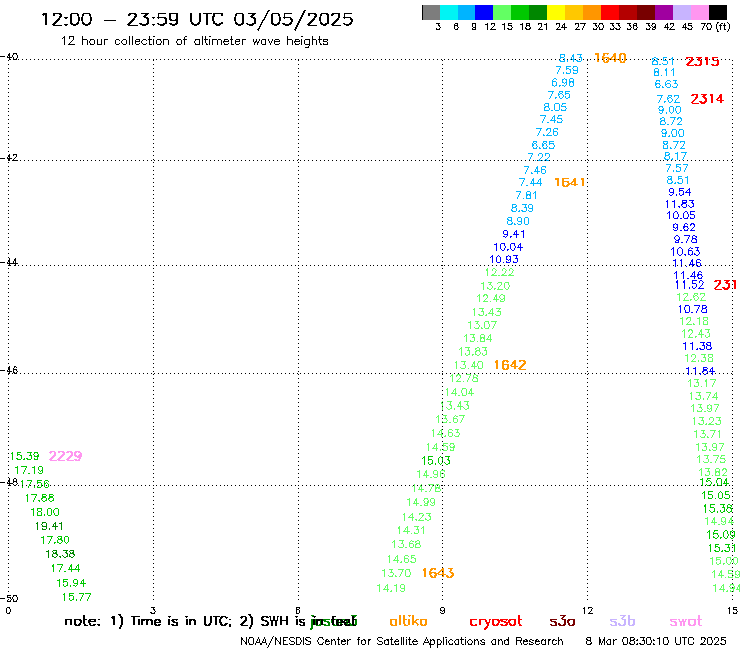Image resolution: width=740 pixels, height=650 pixels.
Task: Click the pink swot pass label 2229
Action: click(x=65, y=456)
